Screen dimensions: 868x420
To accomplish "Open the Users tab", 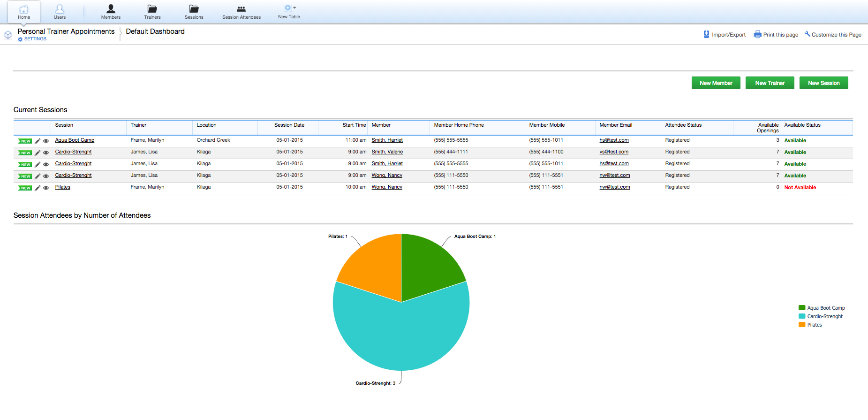I will point(60,12).
